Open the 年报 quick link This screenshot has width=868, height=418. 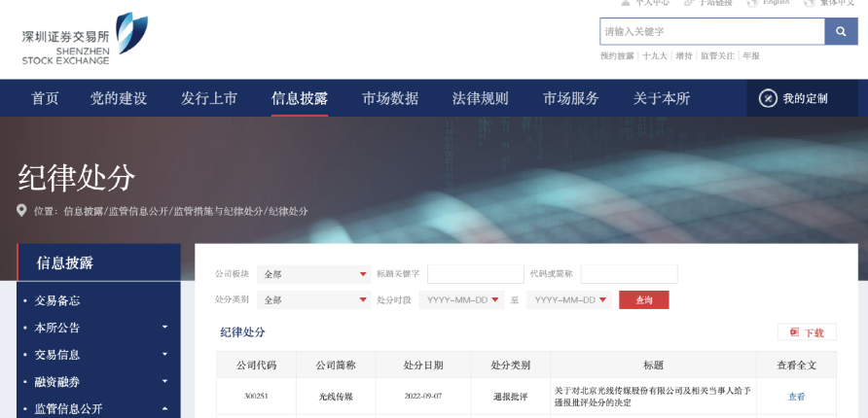[751, 55]
